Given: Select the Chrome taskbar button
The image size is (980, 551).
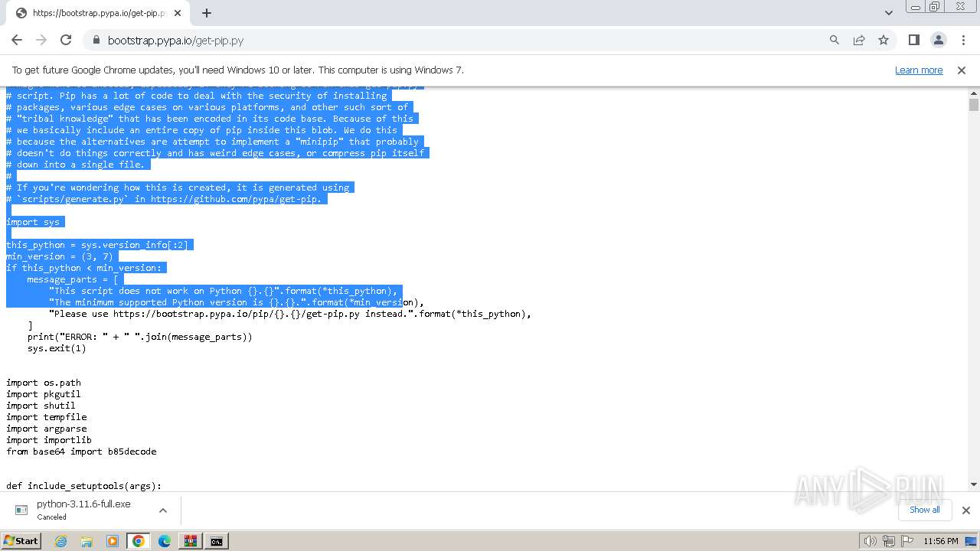Looking at the screenshot, I should [x=139, y=541].
